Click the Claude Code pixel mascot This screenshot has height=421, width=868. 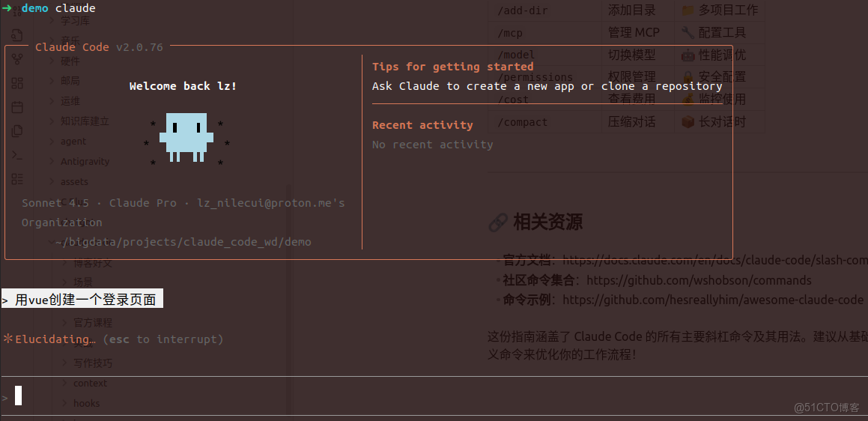[186, 137]
